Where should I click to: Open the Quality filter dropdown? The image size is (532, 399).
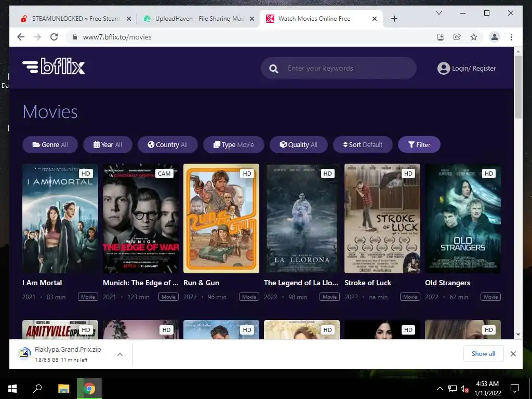(x=299, y=144)
